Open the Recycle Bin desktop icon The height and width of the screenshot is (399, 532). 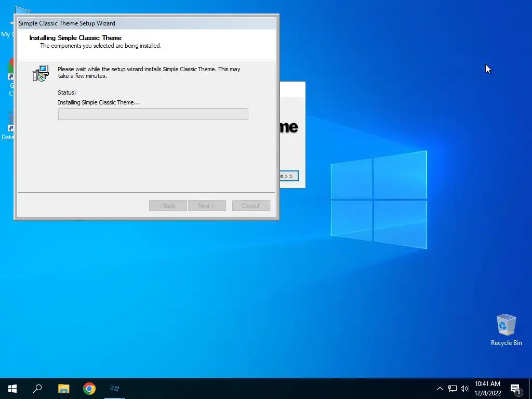[506, 330]
